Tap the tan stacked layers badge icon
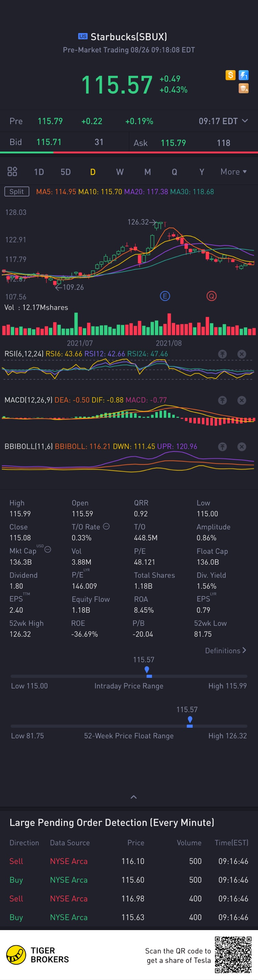This screenshot has width=258, height=980. [x=244, y=88]
